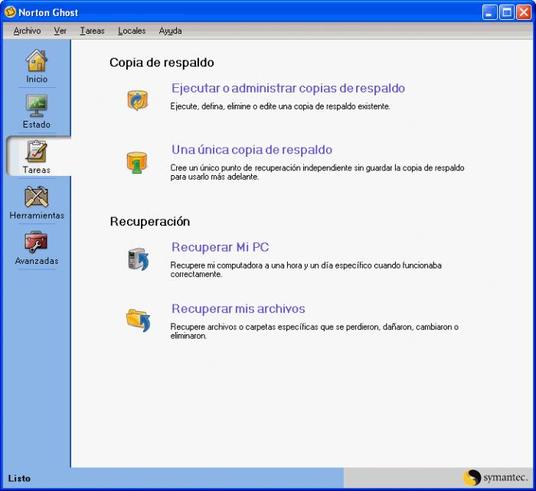Open the Locales menu

(x=132, y=31)
